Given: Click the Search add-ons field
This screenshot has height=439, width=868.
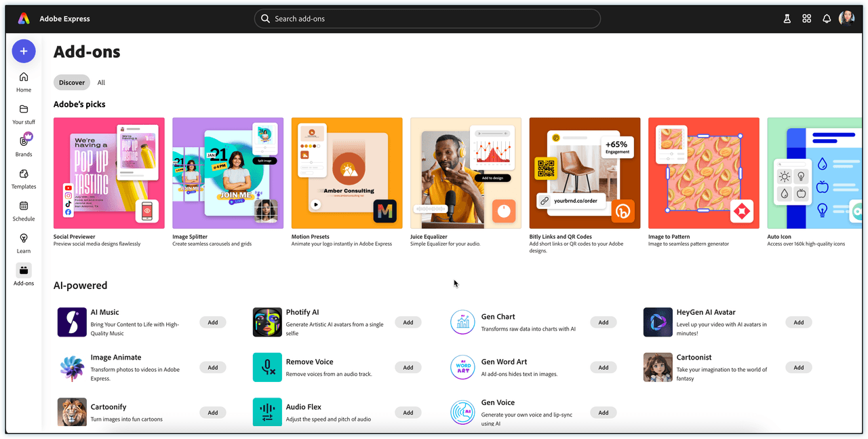Looking at the screenshot, I should coord(427,19).
